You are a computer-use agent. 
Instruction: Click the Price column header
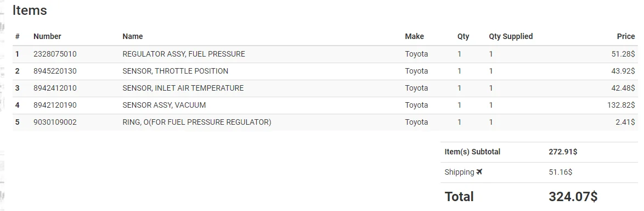click(x=626, y=36)
